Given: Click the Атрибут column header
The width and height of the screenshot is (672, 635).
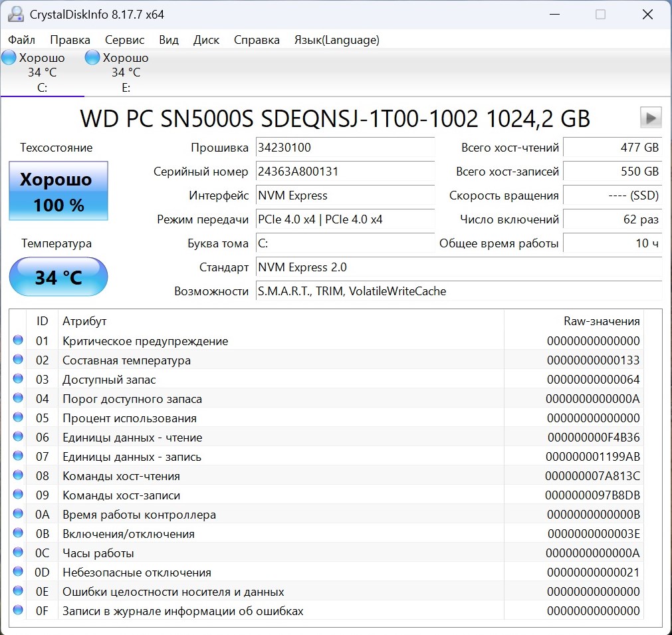Looking at the screenshot, I should (280, 321).
